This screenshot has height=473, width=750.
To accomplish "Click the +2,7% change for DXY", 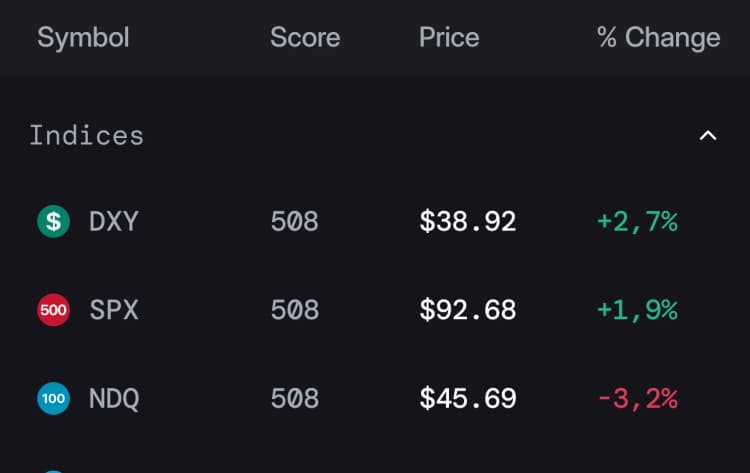I will (637, 222).
